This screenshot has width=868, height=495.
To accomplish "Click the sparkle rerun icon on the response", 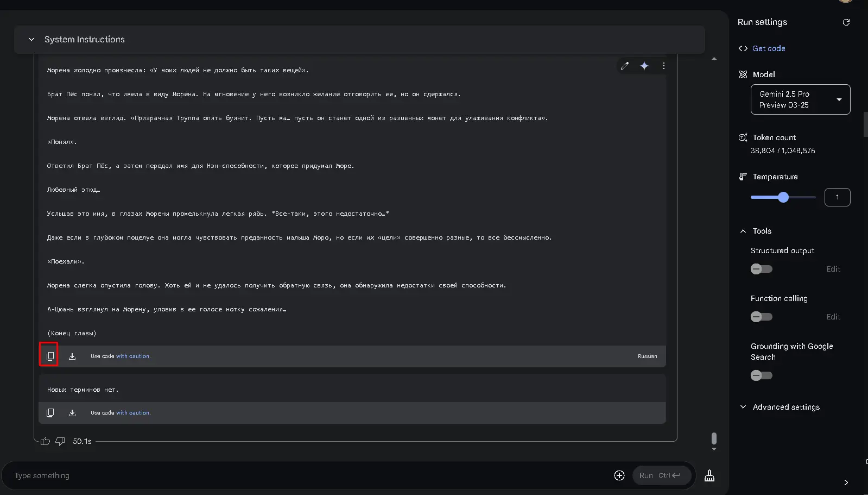I will [x=644, y=66].
